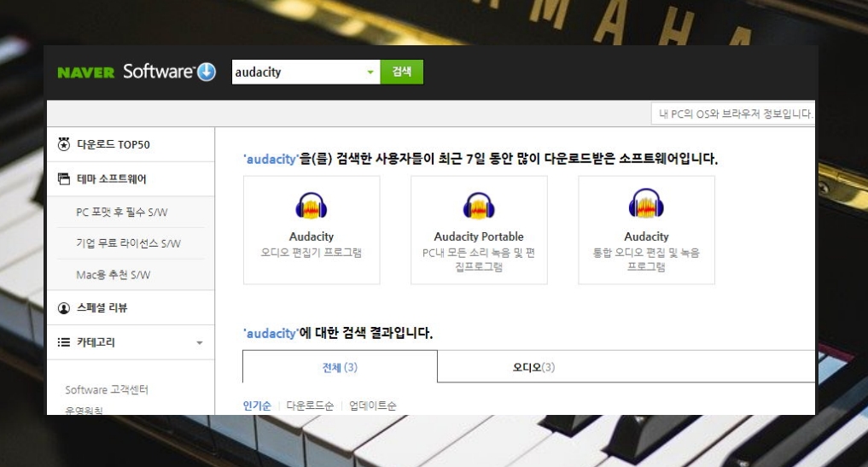Click the 테마 소프트웨어 window icon
This screenshot has height=467, width=868.
tap(64, 179)
